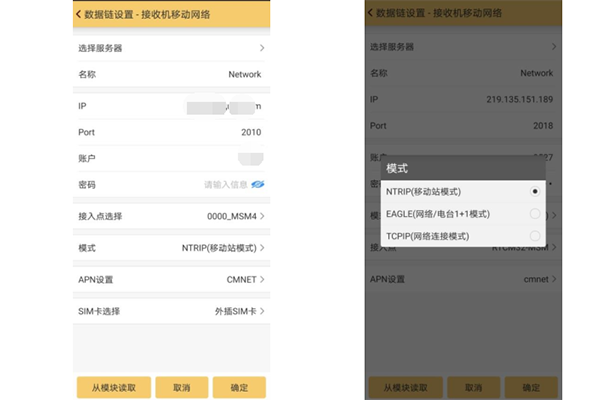
Task: Click the 密码 input field placeholder
Action: pos(224,185)
